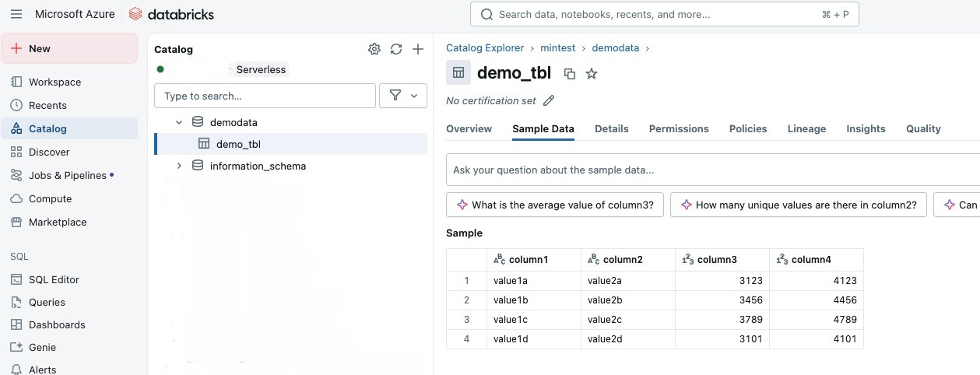The image size is (980, 375).
Task: Click the New button
Action: [x=69, y=48]
